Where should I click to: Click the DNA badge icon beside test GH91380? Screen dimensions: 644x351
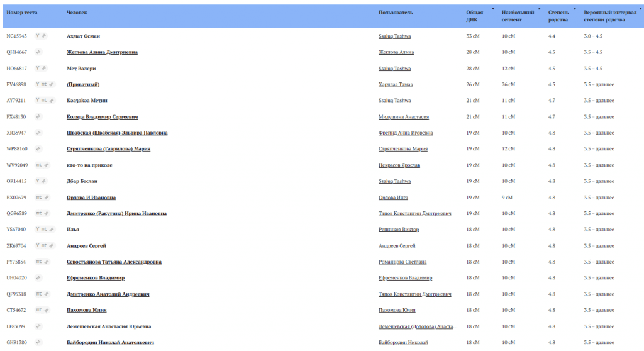tap(38, 342)
